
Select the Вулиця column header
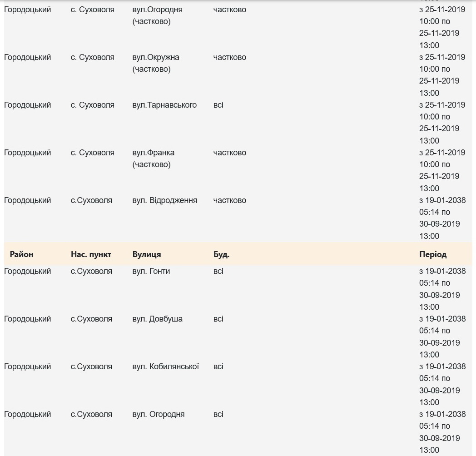coord(146,254)
